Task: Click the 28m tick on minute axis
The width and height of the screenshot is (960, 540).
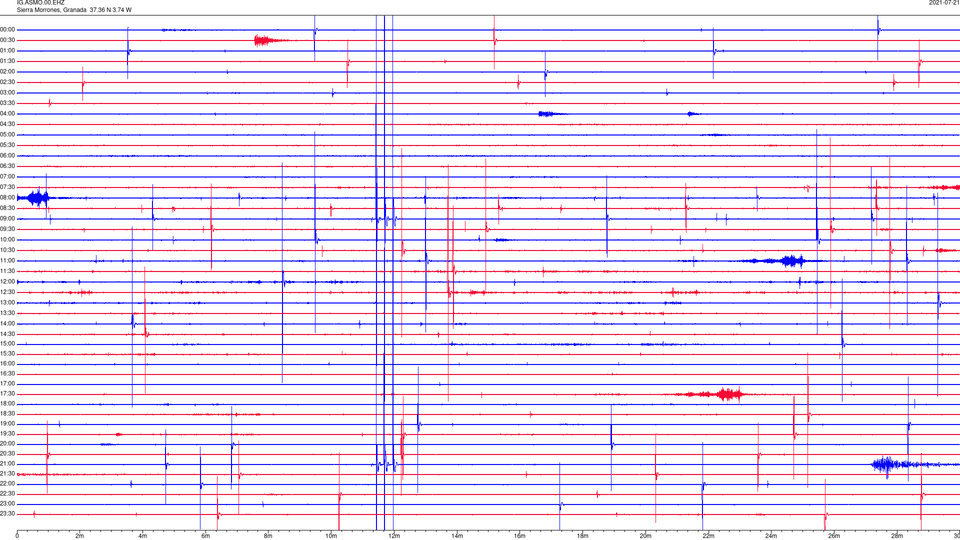Action: [x=897, y=536]
